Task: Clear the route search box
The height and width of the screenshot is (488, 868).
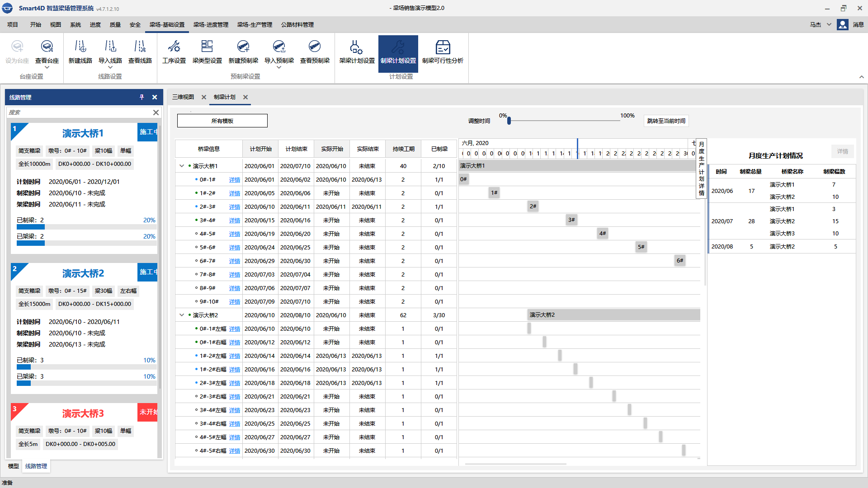Action: point(156,113)
